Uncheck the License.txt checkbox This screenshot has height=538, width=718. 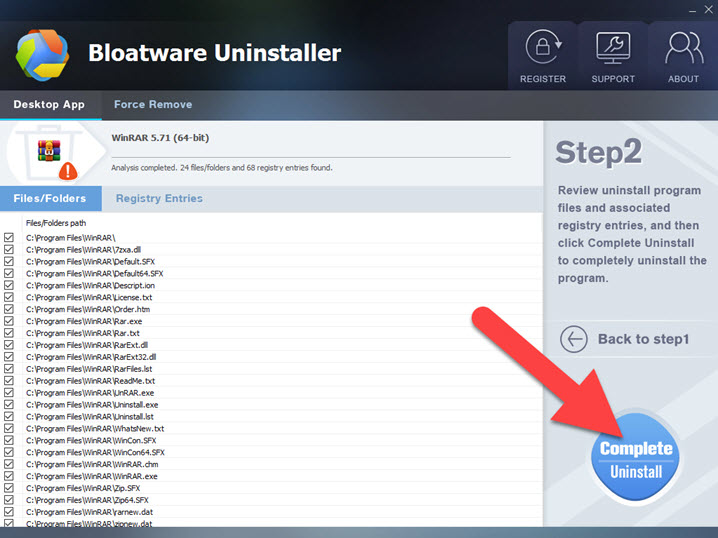pyautogui.click(x=9, y=297)
